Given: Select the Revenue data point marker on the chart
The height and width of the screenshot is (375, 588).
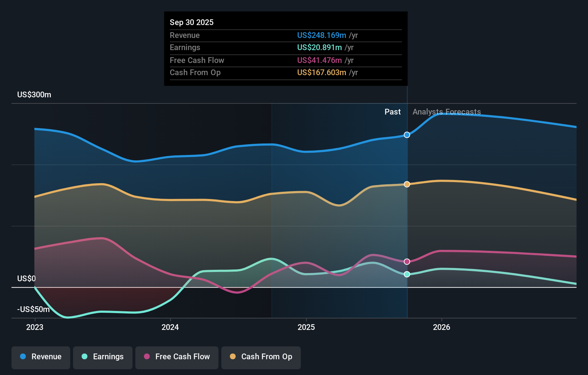Looking at the screenshot, I should tap(406, 135).
